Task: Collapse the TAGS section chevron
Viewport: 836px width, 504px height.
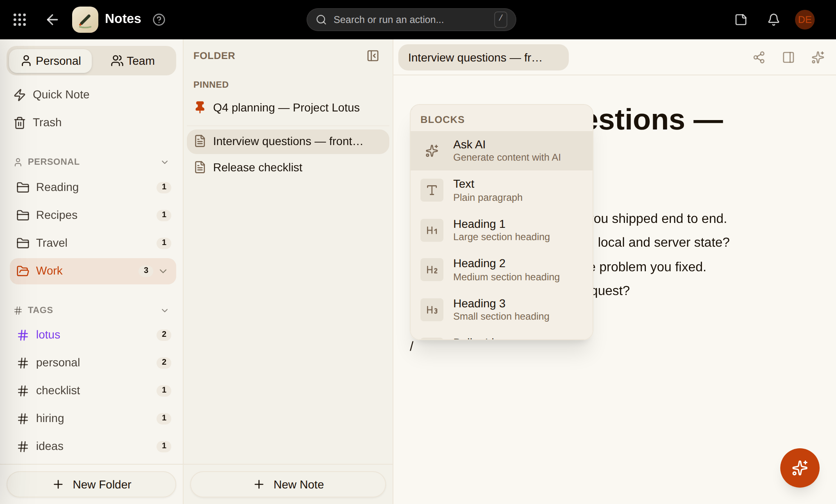Action: click(x=165, y=311)
